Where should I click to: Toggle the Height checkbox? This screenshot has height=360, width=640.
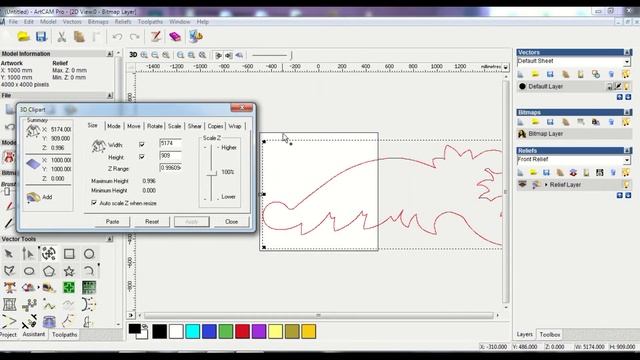tap(142, 157)
